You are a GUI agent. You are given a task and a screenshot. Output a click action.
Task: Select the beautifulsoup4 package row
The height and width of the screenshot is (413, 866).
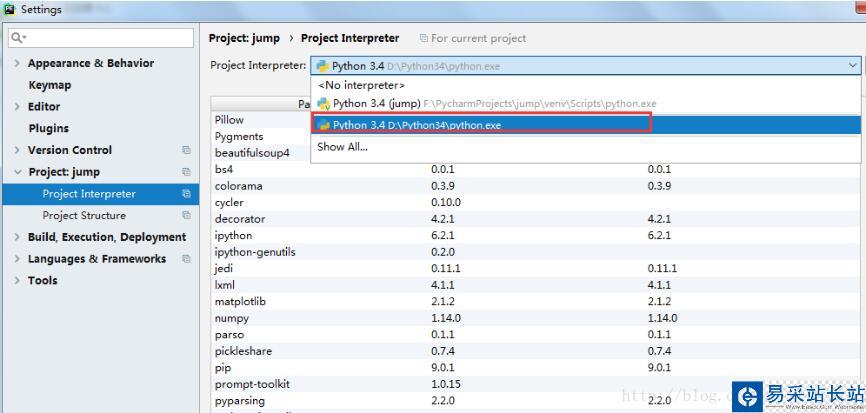click(261, 153)
